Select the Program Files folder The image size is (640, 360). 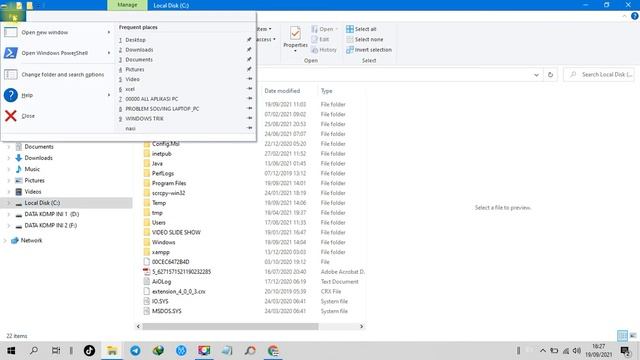pos(169,183)
